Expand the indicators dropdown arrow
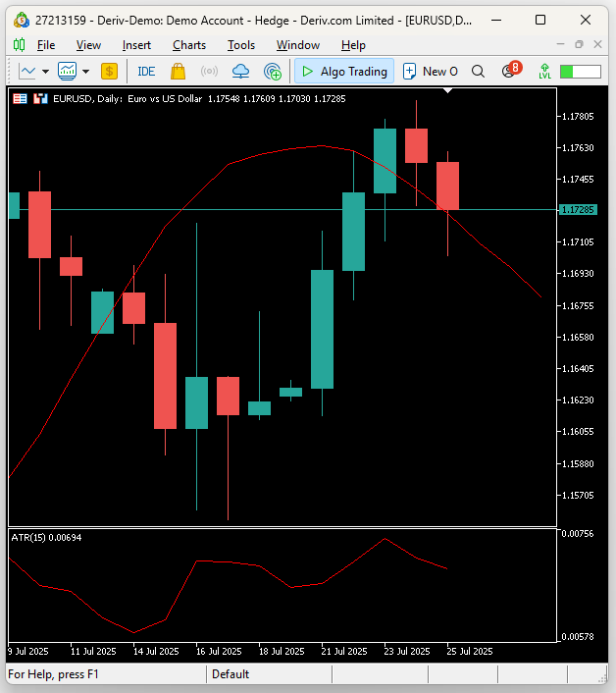616x693 pixels. (x=86, y=71)
